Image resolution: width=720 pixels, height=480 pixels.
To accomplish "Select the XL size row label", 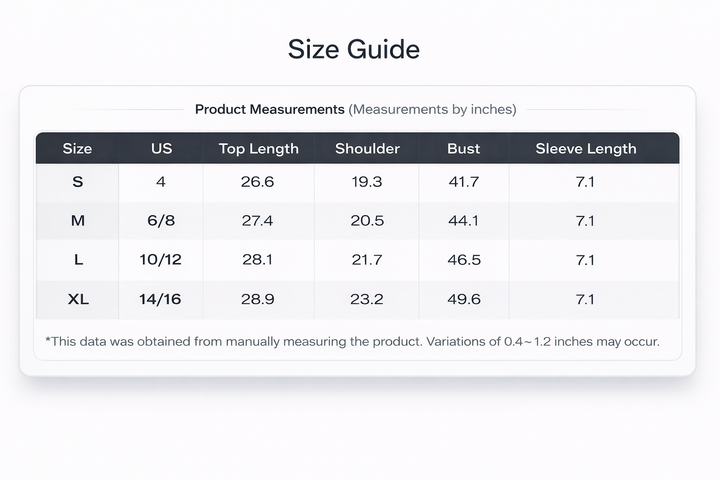I will [78, 299].
